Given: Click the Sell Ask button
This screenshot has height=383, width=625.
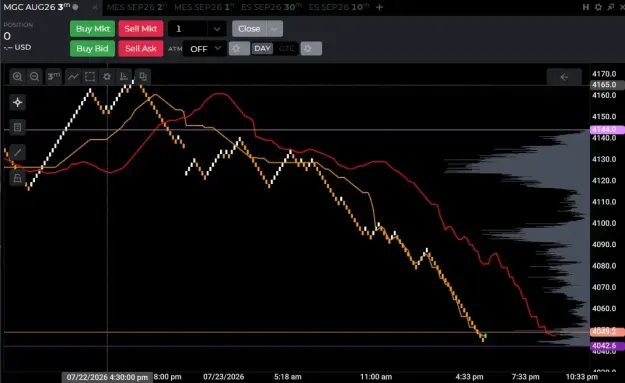Looking at the screenshot, I should pos(141,49).
